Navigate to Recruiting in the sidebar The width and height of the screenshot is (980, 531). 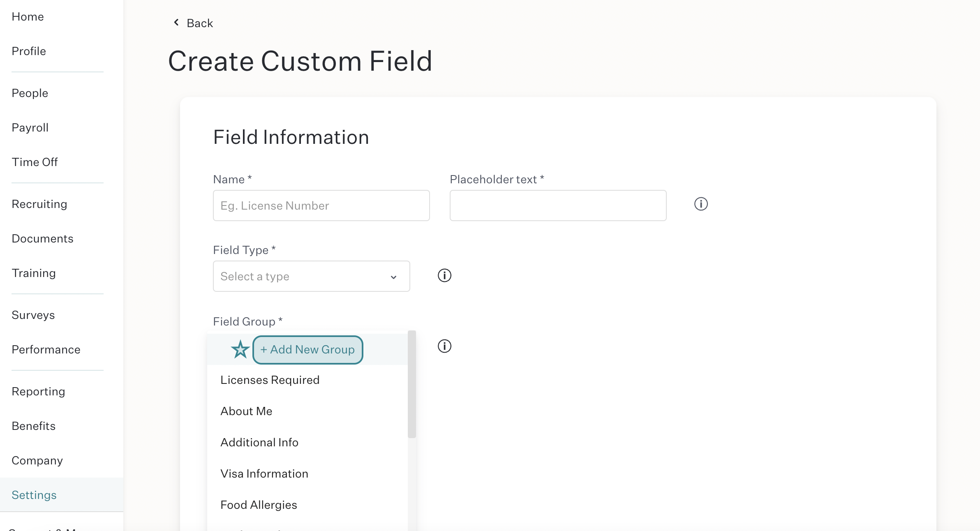[x=39, y=204]
